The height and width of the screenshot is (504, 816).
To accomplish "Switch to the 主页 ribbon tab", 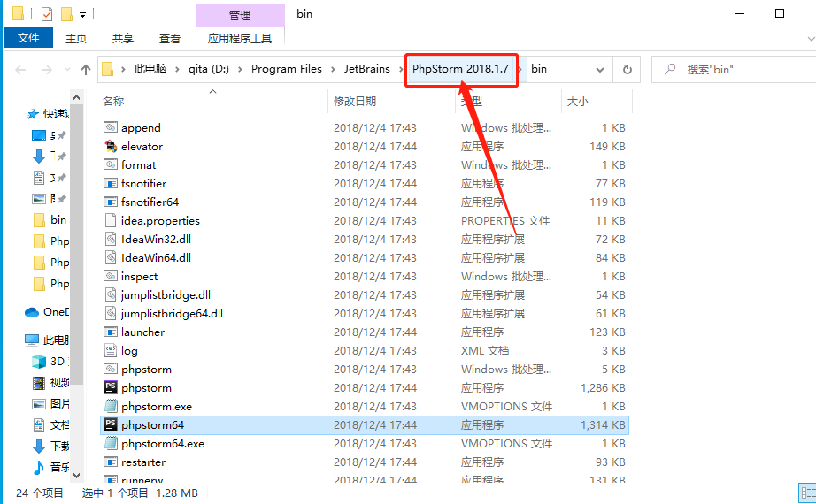I will pyautogui.click(x=76, y=38).
